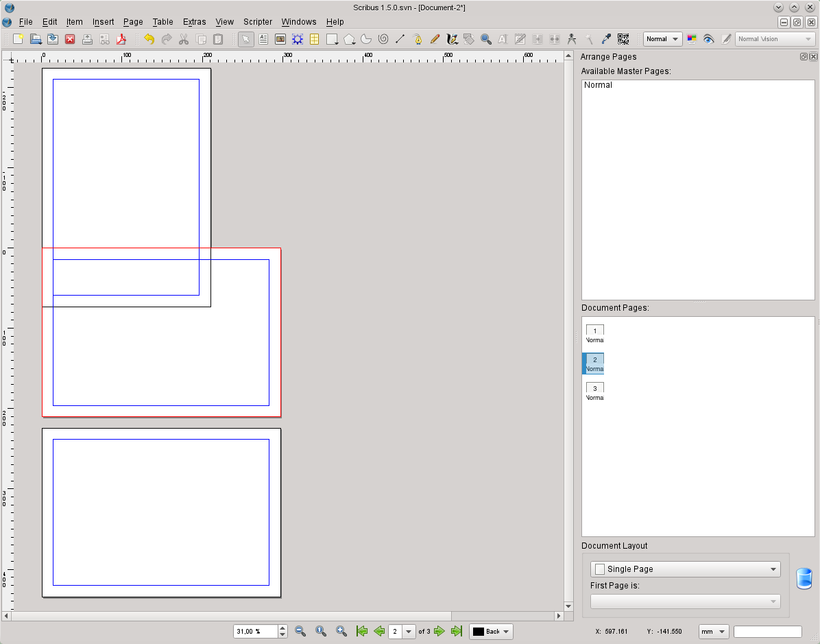Select the Bezier Curve pen tool
This screenshot has width=820, height=644.
click(x=418, y=39)
